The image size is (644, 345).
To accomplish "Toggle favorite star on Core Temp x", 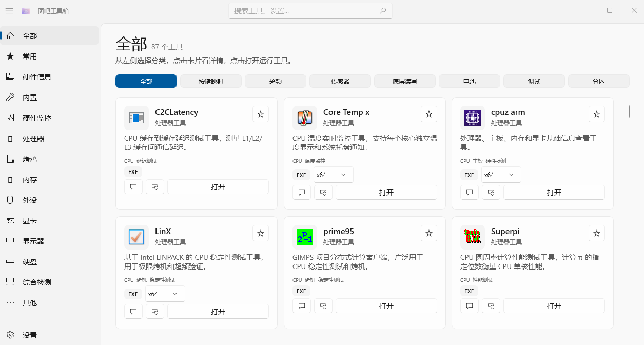I will [x=429, y=114].
